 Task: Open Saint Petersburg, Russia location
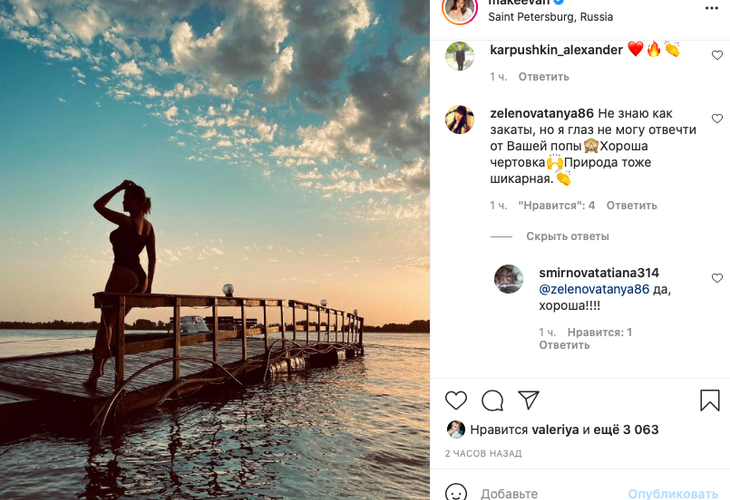(x=550, y=17)
